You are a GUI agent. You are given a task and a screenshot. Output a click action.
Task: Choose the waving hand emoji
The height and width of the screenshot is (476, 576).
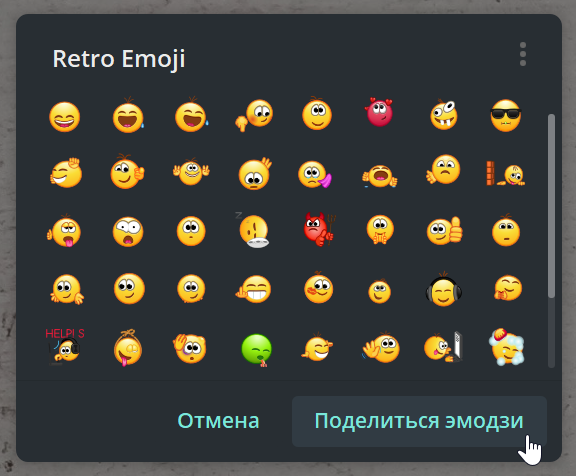click(x=381, y=347)
